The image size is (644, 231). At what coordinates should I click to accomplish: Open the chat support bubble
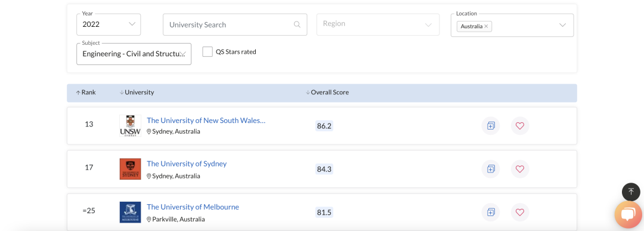628,214
